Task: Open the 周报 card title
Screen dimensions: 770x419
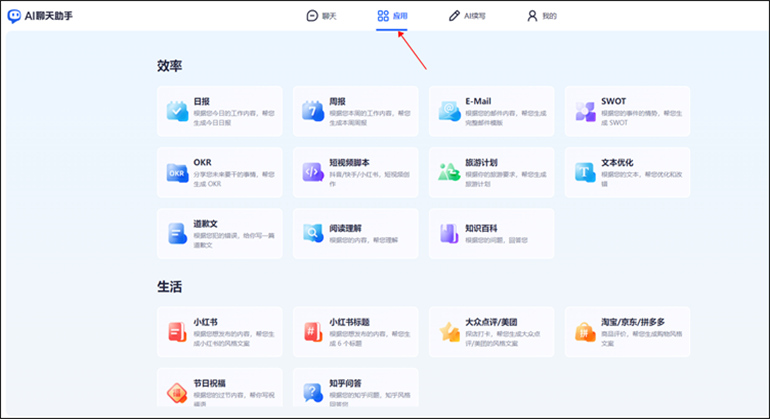Action: pos(337,101)
